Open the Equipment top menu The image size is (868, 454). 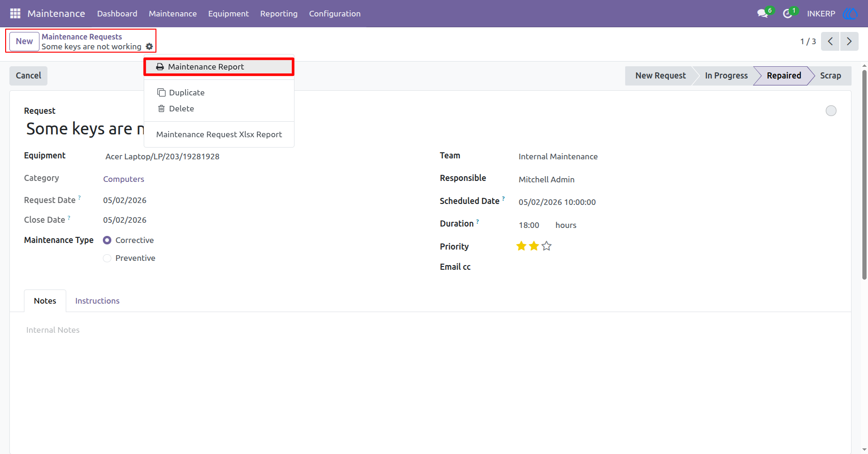(228, 14)
